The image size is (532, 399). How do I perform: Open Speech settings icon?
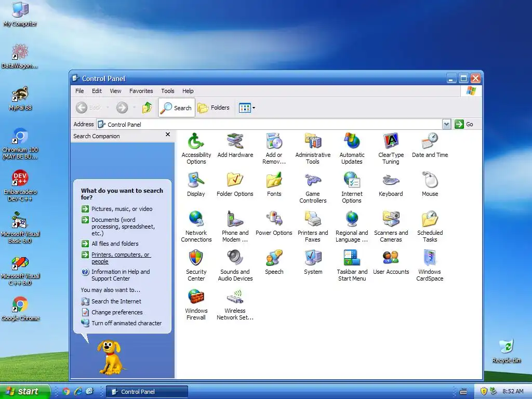point(274,262)
